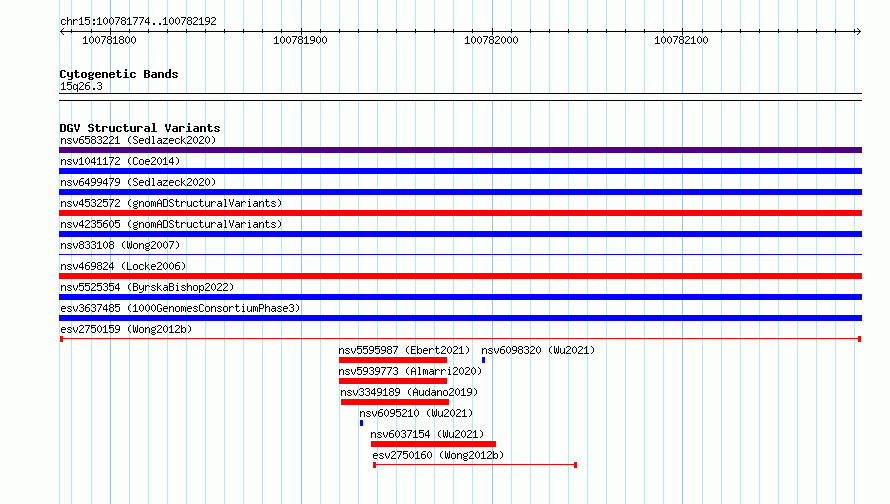Image resolution: width=890 pixels, height=504 pixels.
Task: Open nsv4532572 (gnomADStructuralVariants) label
Action: (171, 203)
